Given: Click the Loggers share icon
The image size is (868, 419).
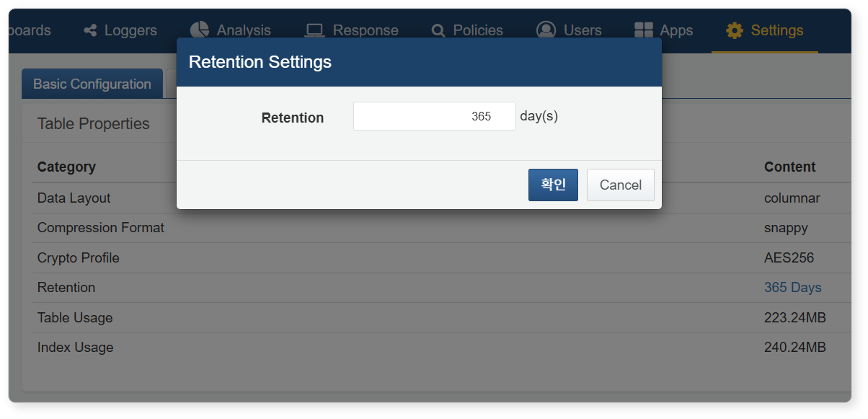Looking at the screenshot, I should point(90,30).
